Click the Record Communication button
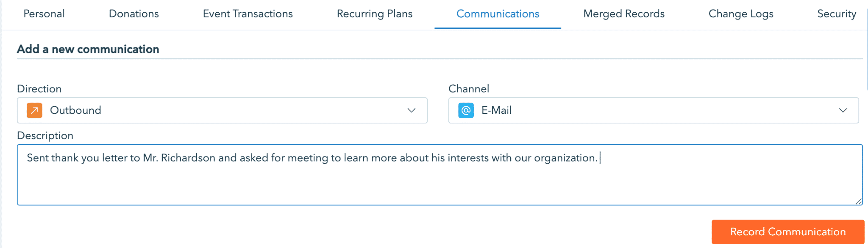The image size is (868, 248). pyautogui.click(x=787, y=231)
